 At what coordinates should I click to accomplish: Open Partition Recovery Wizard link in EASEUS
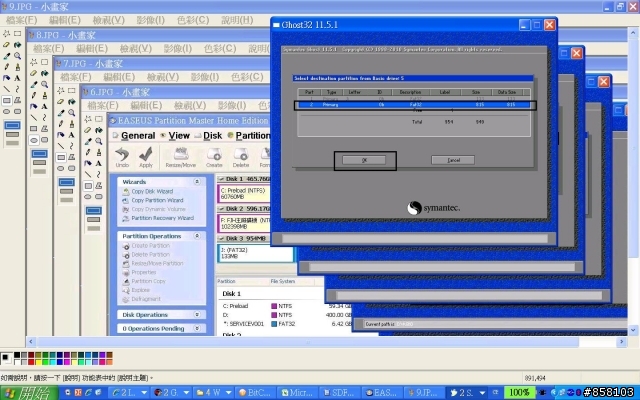162,218
